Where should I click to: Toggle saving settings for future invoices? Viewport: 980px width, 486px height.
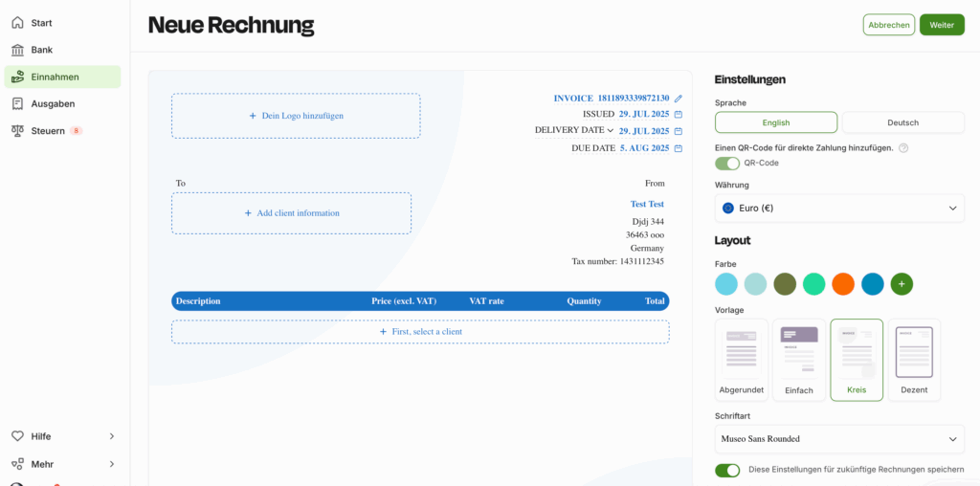point(727,470)
